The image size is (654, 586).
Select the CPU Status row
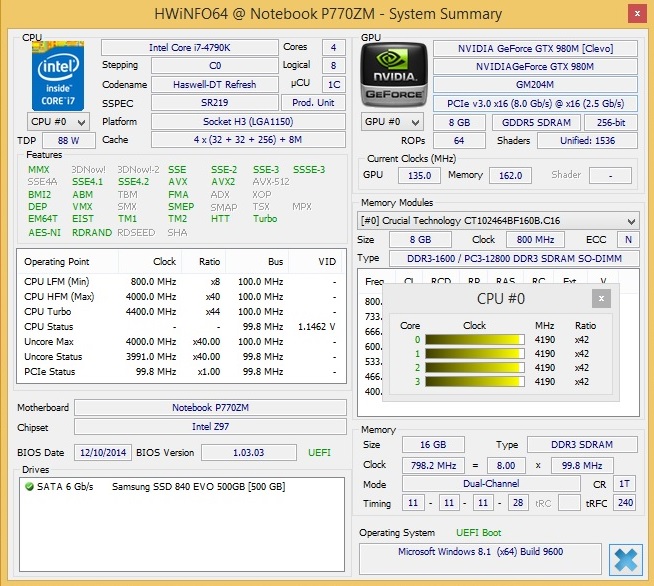coord(181,327)
